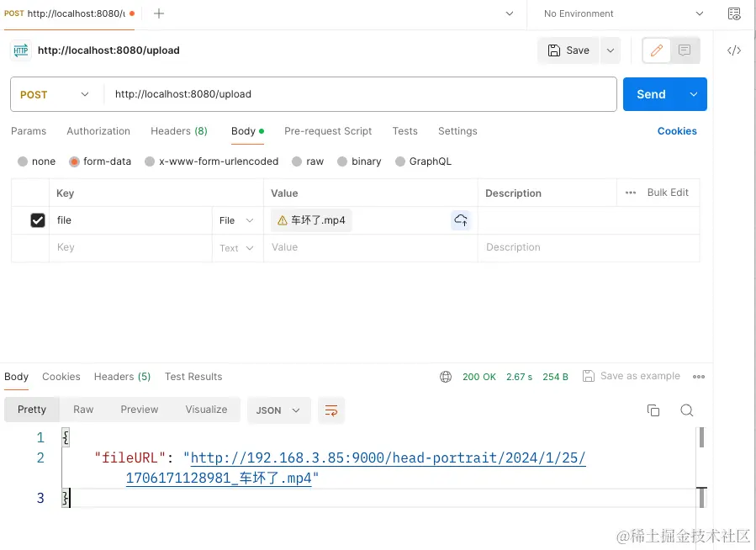
Task: Click the 车坏了.mp4 file chip
Action: point(311,221)
